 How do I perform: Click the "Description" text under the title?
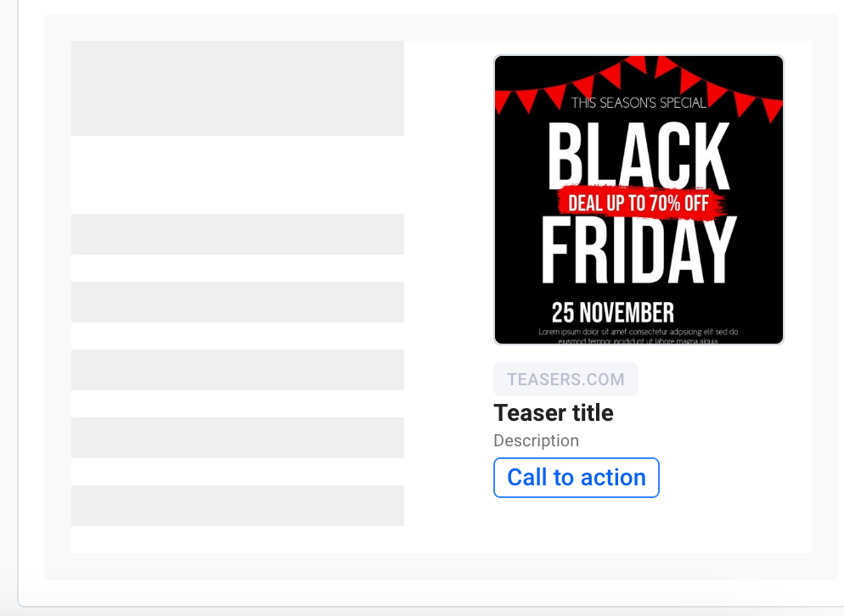point(536,441)
